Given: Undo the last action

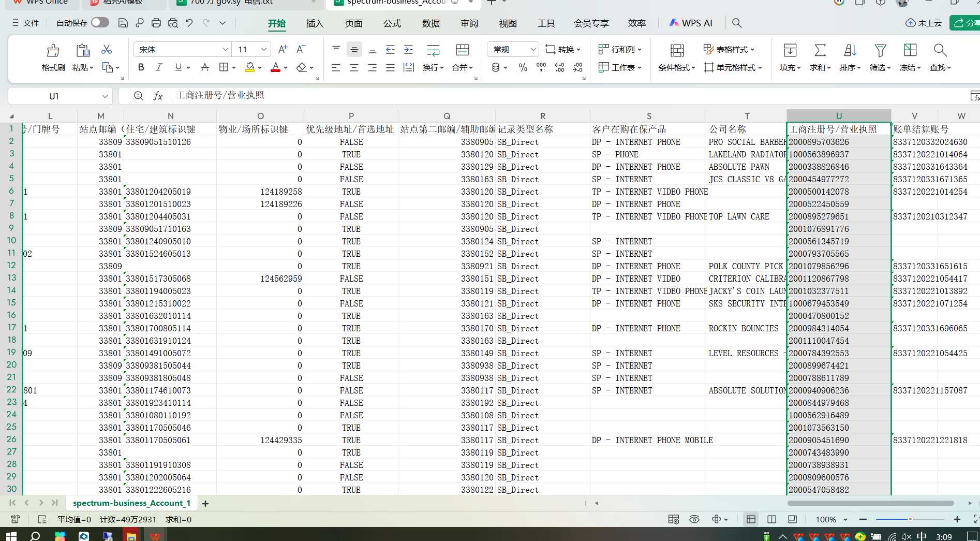Looking at the screenshot, I should point(189,23).
